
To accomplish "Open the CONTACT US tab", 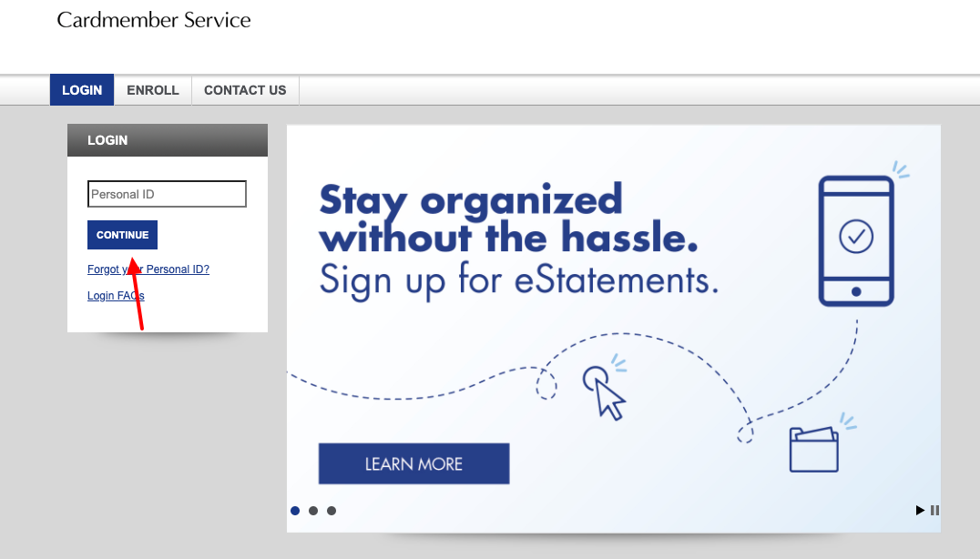I will click(x=245, y=90).
